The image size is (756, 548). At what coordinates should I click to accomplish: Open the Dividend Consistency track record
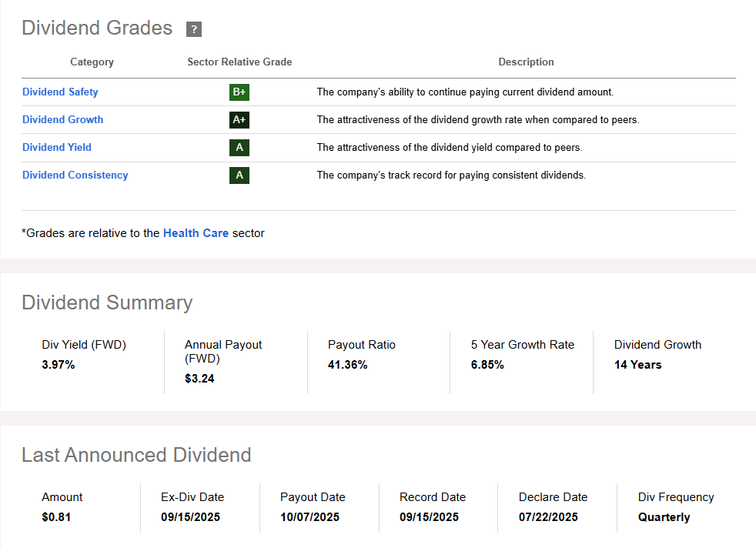[75, 175]
